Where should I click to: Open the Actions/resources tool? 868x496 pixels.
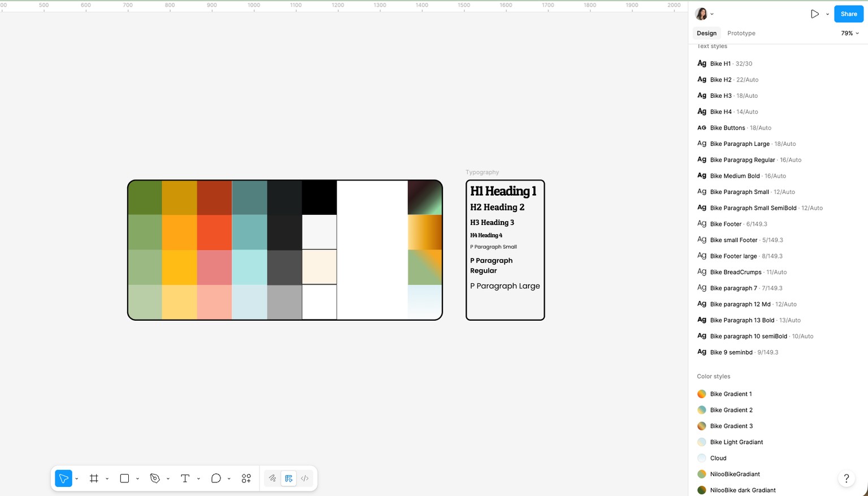click(x=246, y=478)
